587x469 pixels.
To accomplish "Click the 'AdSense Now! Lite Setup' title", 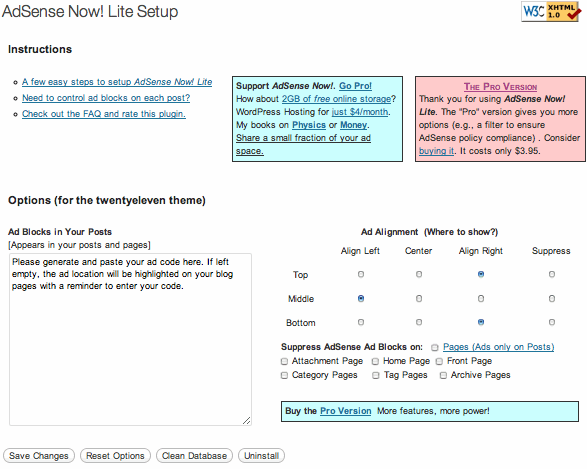I will click(90, 11).
